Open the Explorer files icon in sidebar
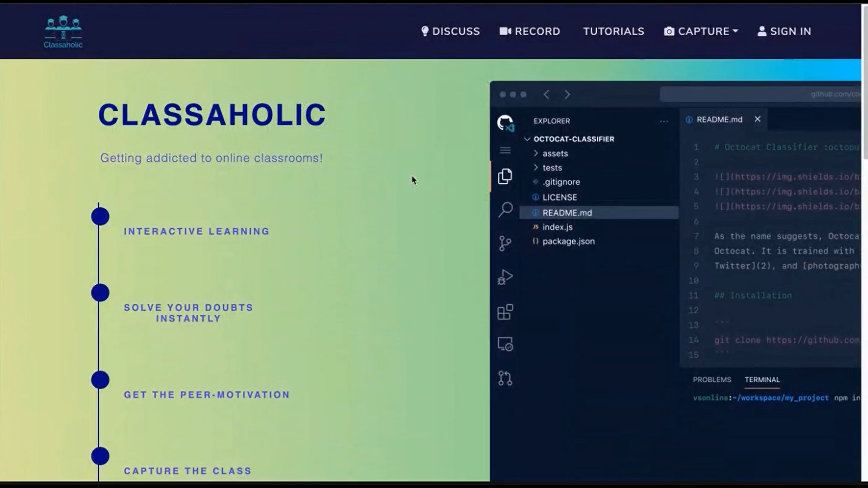The height and width of the screenshot is (488, 868). click(505, 176)
